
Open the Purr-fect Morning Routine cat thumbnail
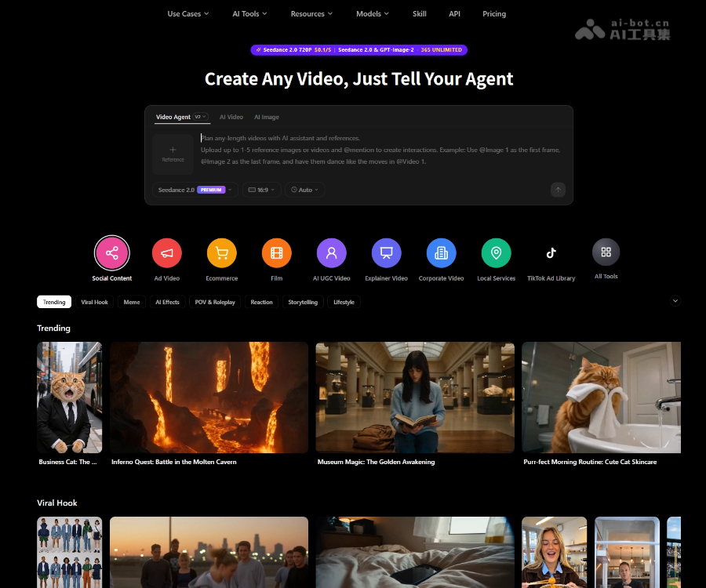pyautogui.click(x=601, y=397)
